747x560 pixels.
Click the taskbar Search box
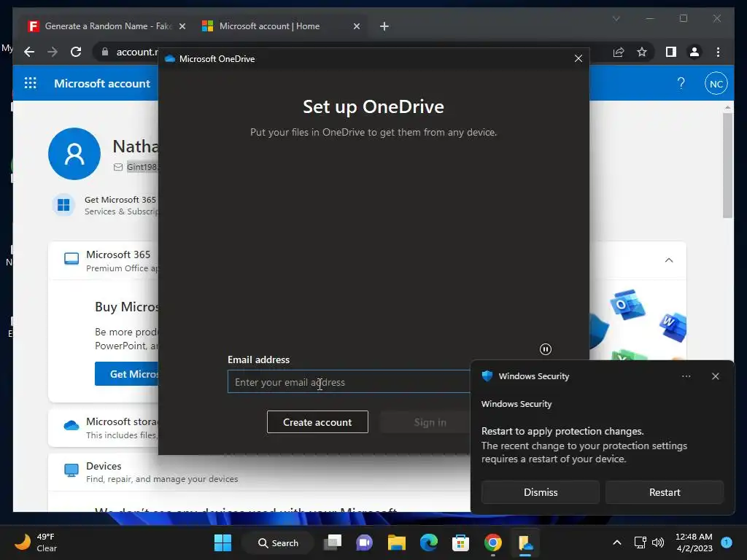(x=278, y=542)
